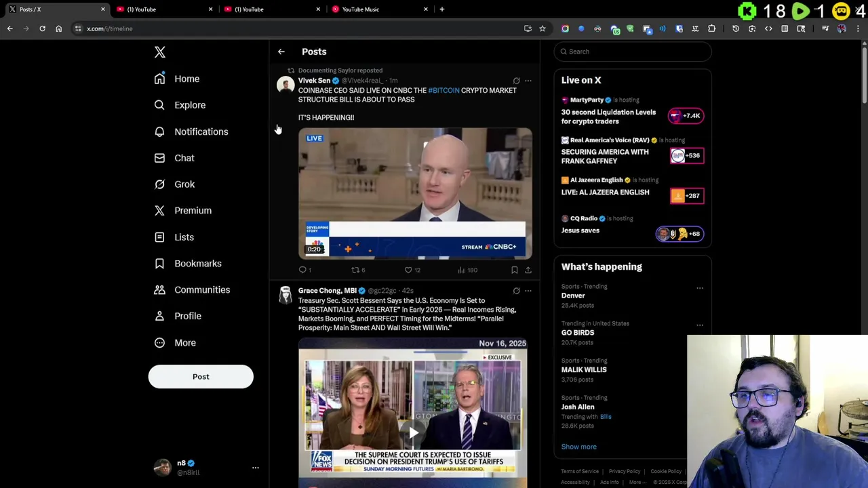Image resolution: width=868 pixels, height=488 pixels.
Task: Open Notifications
Action: (x=191, y=131)
